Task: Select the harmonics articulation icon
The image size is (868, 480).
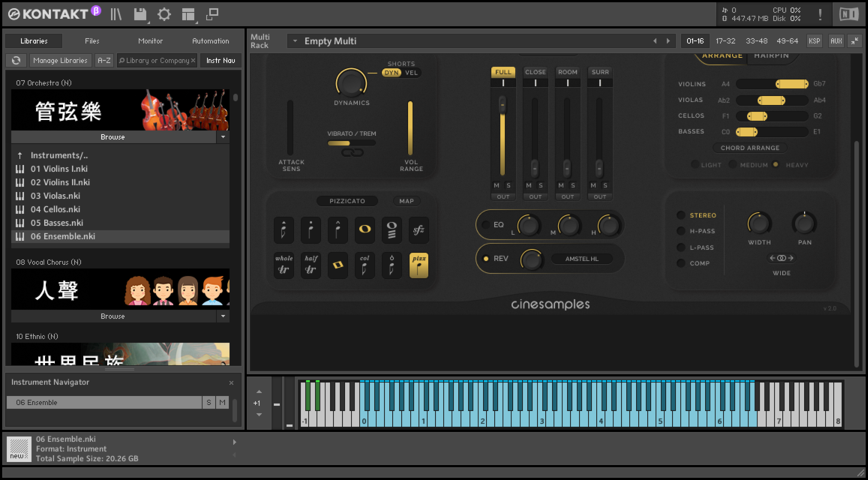Action: pyautogui.click(x=391, y=265)
